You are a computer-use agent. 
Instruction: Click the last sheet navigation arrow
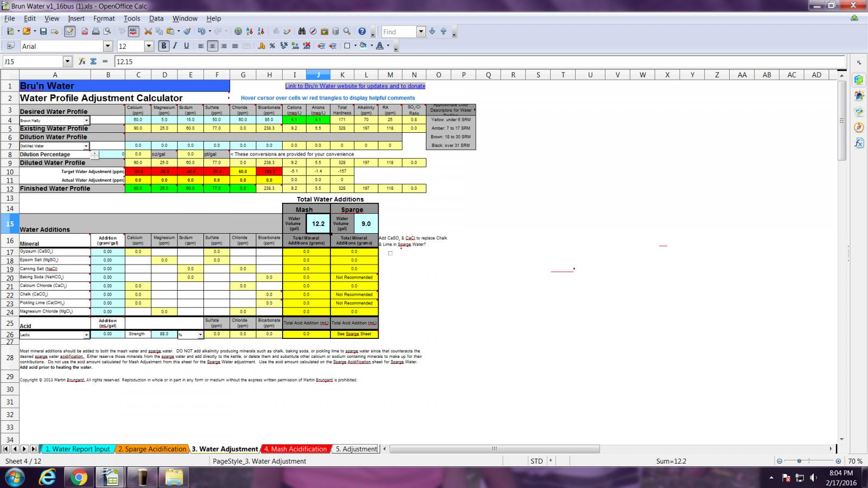tap(34, 449)
